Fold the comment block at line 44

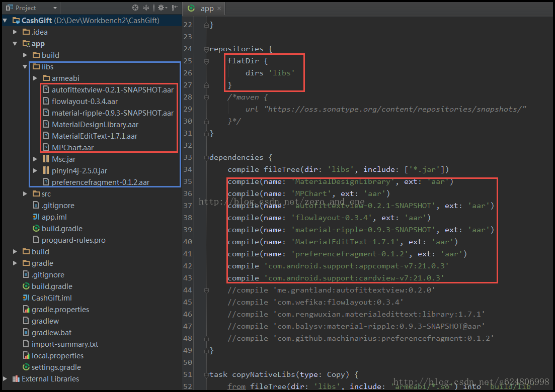(x=206, y=290)
